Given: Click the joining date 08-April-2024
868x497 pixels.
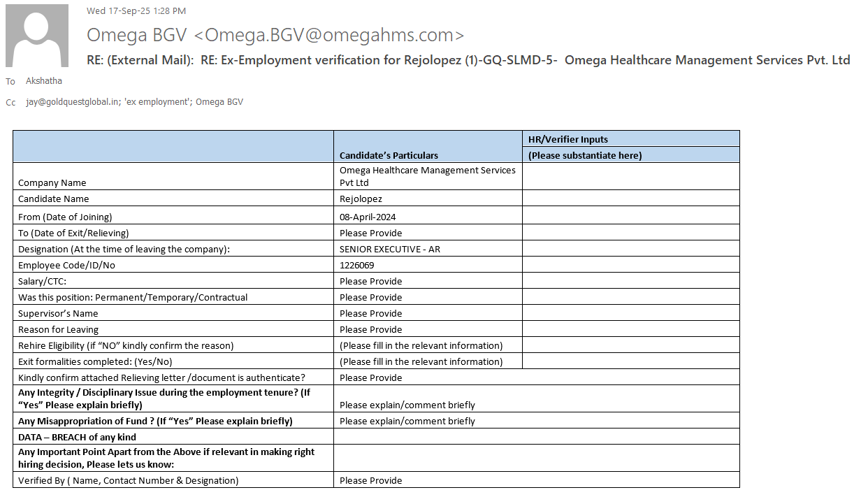Looking at the screenshot, I should (368, 217).
